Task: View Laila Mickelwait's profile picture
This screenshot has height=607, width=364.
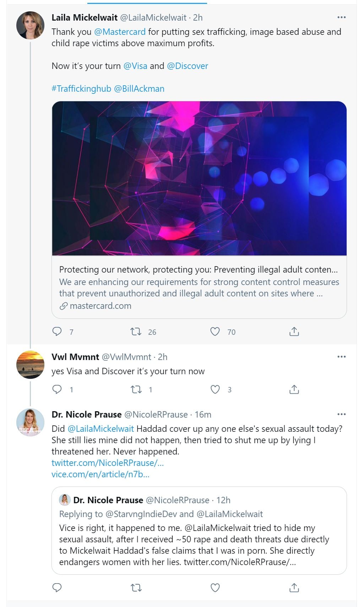Action: pos(31,25)
